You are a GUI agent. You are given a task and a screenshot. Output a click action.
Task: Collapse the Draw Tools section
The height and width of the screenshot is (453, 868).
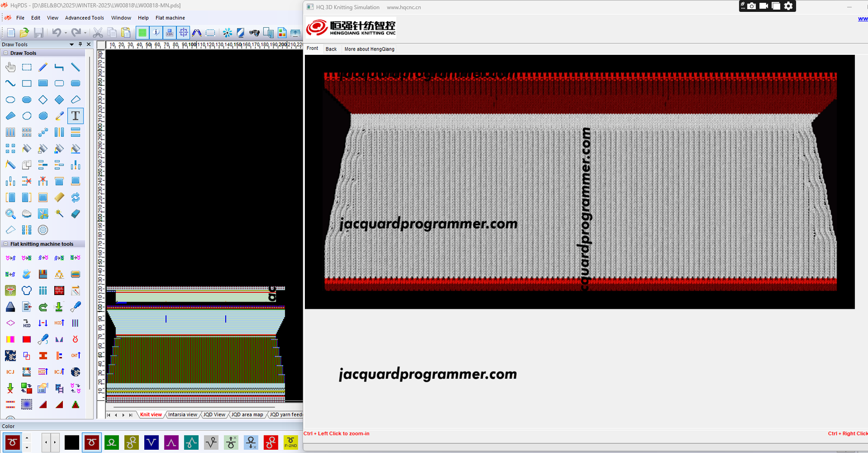pos(5,53)
